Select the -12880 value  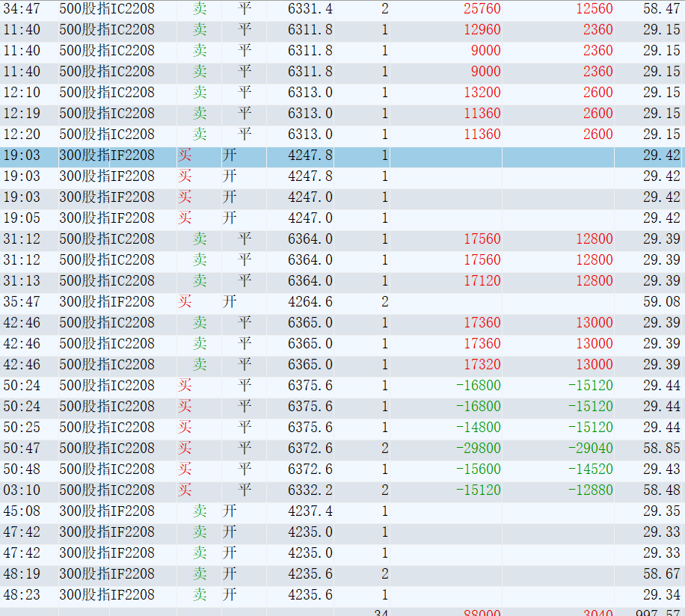[x=590, y=490]
